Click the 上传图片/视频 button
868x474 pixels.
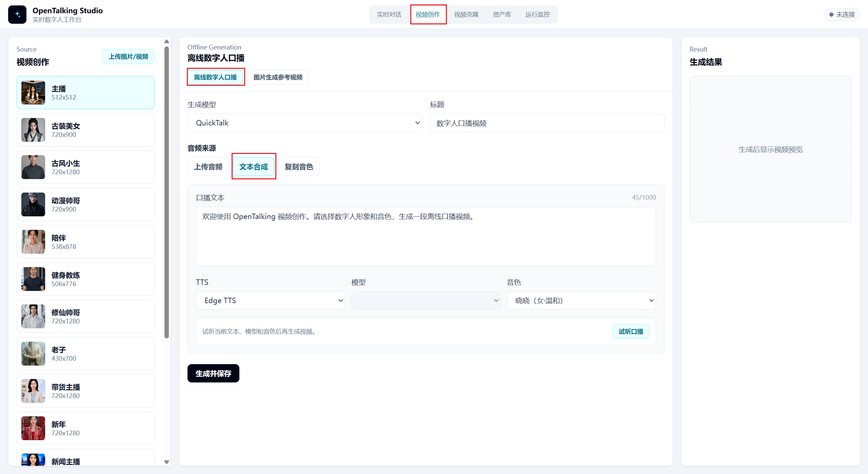tap(128, 57)
